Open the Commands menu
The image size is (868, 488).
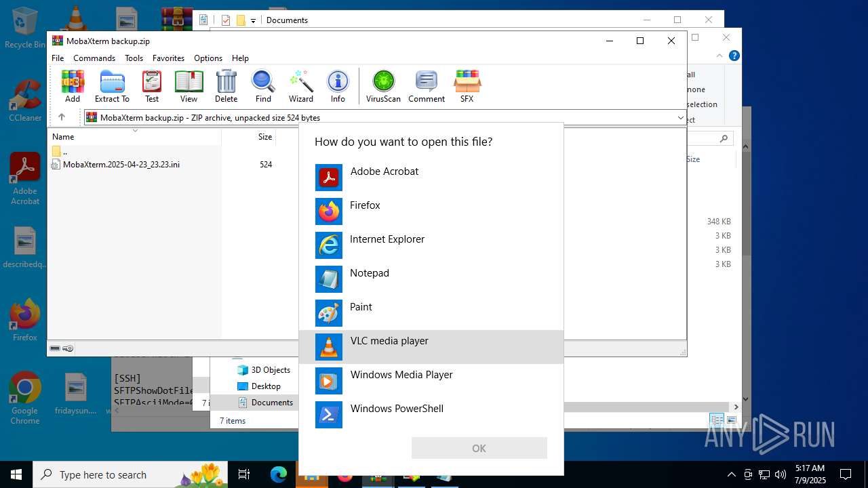(94, 58)
